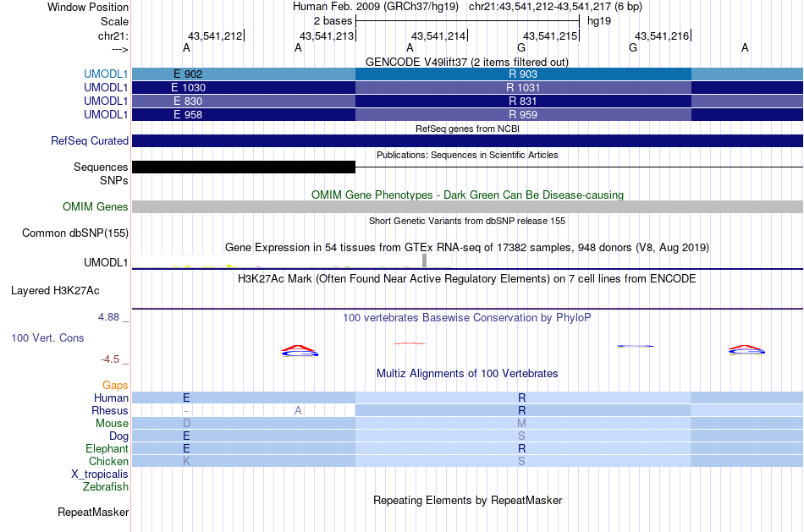
Task: Select the Rhesus alignment row label
Action: click(x=110, y=410)
